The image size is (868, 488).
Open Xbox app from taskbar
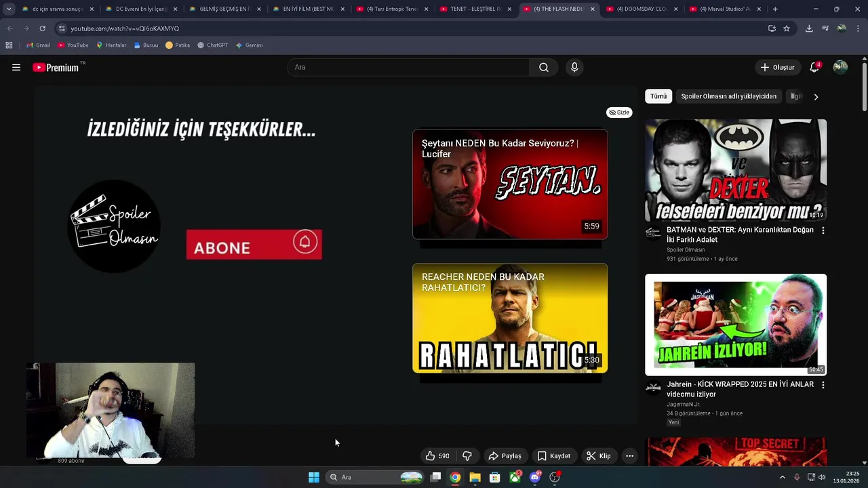click(515, 477)
